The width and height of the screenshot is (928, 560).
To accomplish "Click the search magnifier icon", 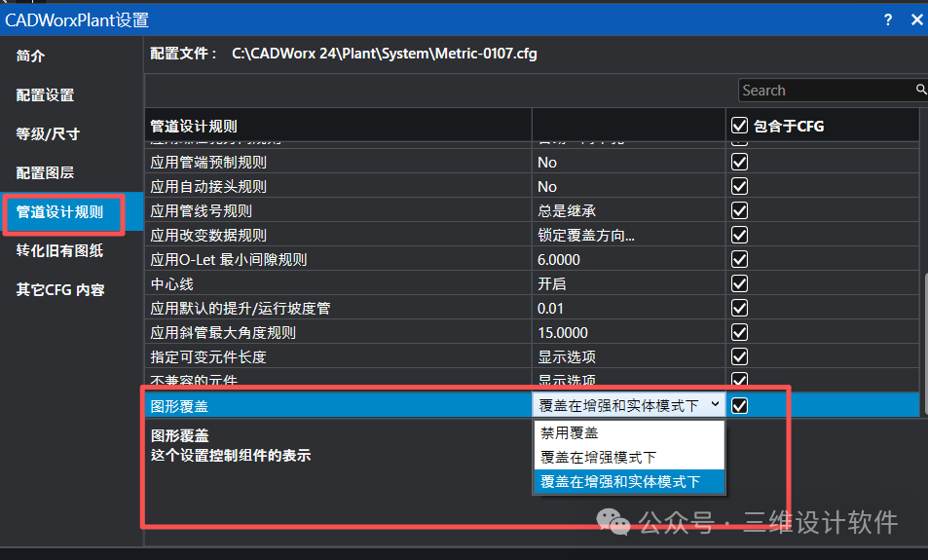I will click(x=921, y=90).
